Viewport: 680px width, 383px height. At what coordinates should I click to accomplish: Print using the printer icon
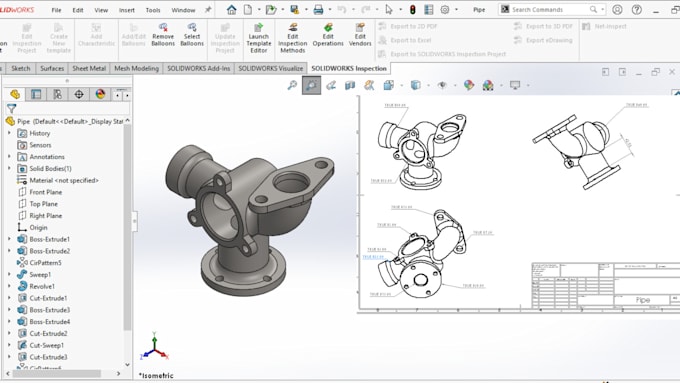click(318, 10)
